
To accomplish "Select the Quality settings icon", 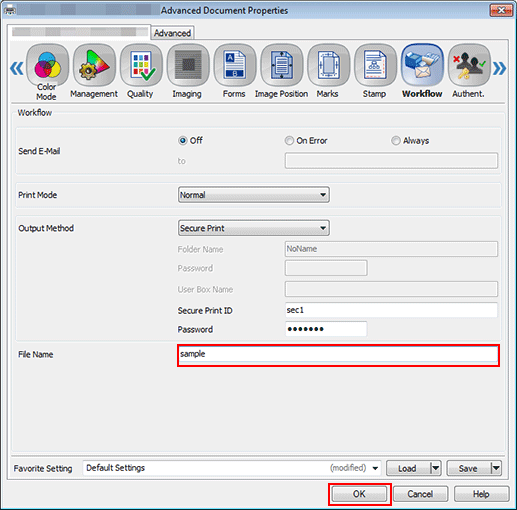I will pos(141,65).
